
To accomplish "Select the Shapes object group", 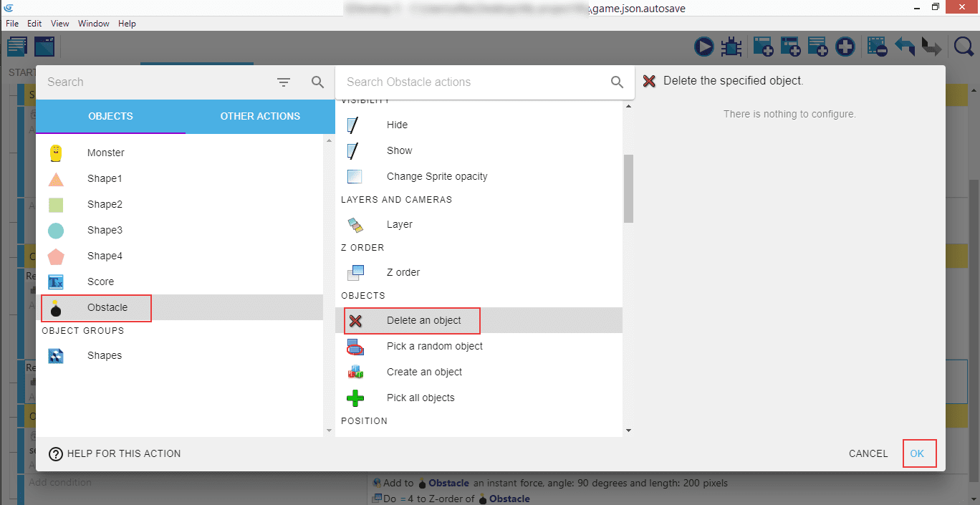I will click(104, 355).
